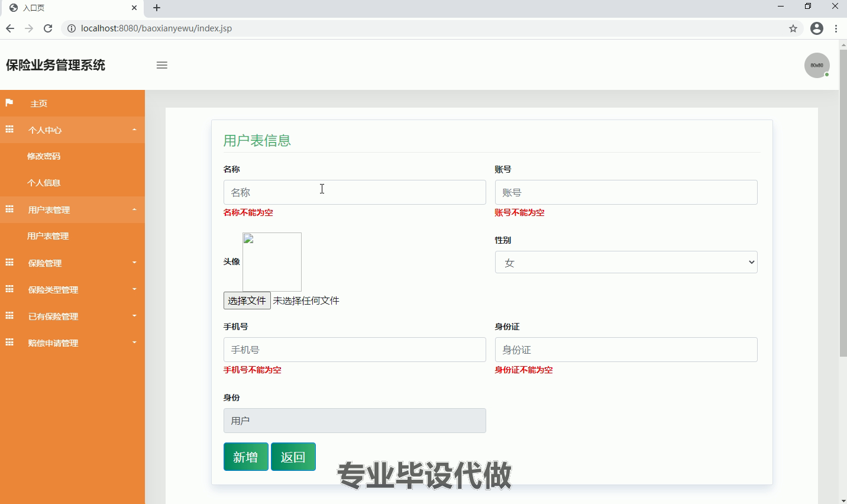
Task: Focus the 身份证 input field
Action: (626, 350)
